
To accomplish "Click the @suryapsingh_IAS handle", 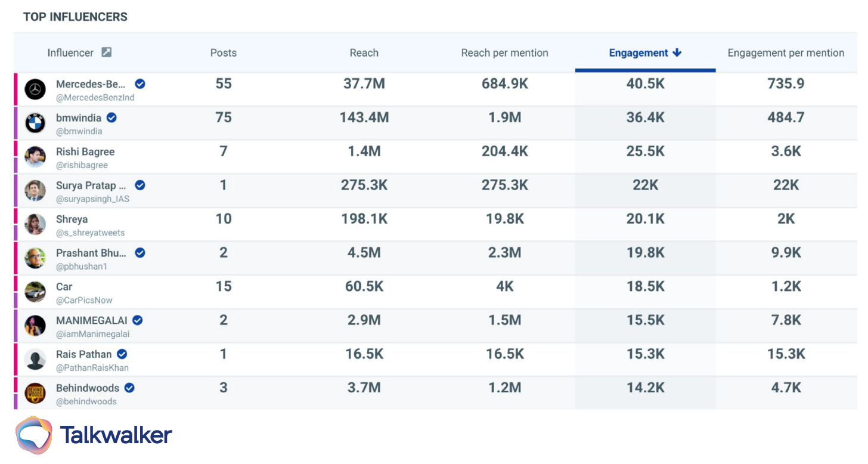I will tap(92, 199).
